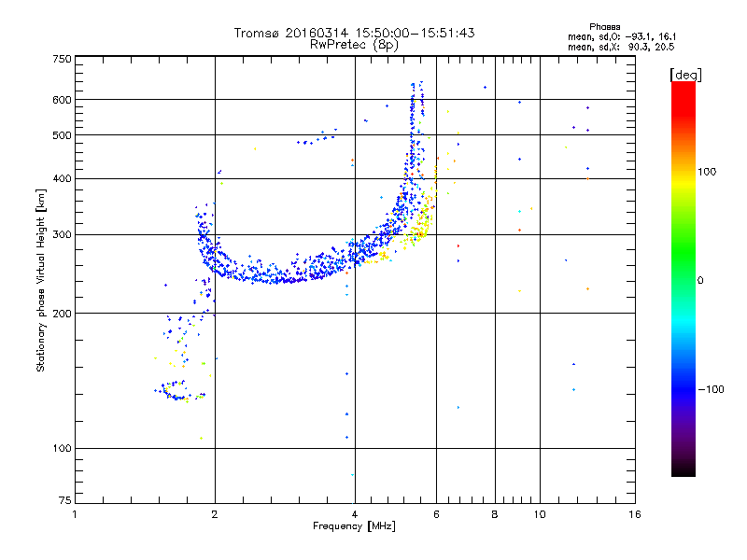Select the 'mean, sd,X: 90.3, 20.5' line
This screenshot has width=747, height=560.
621,48
